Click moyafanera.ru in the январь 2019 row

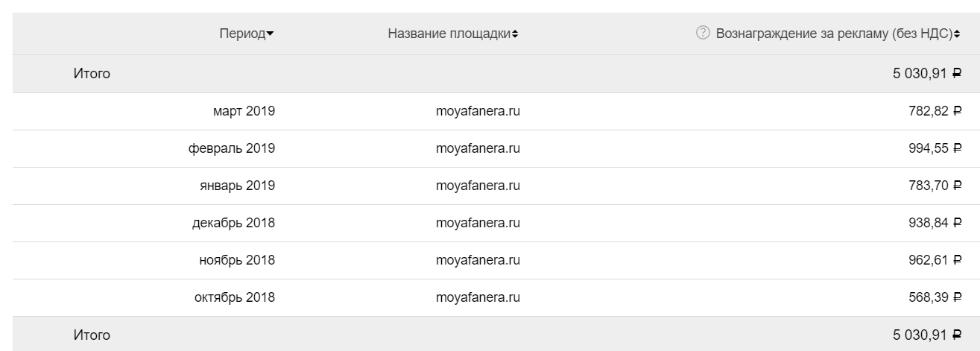(x=478, y=186)
